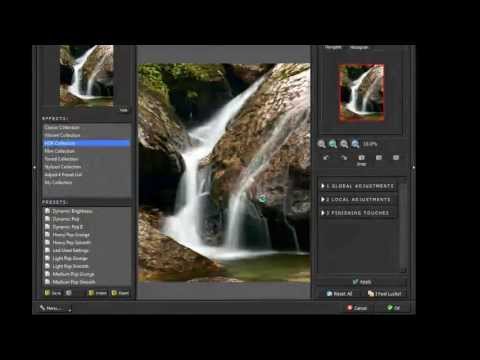Open the Menu... button at bottom left
480x360 pixels.
click(x=55, y=308)
